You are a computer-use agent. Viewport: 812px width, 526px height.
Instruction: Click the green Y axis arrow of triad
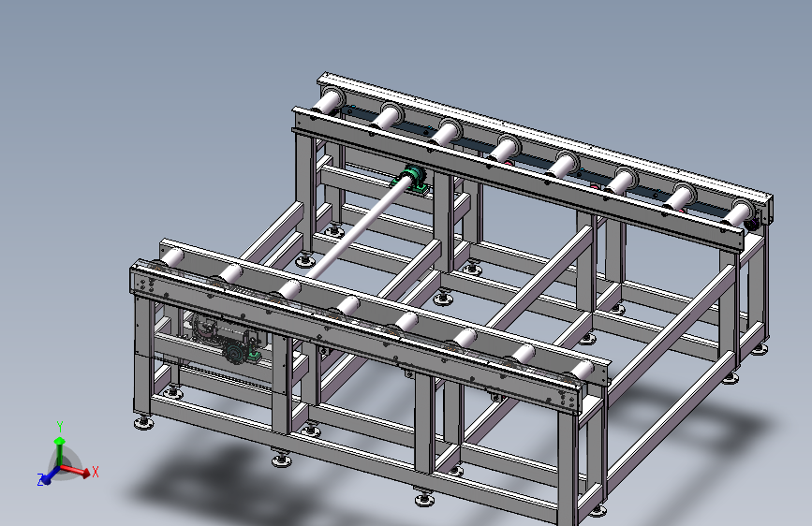pos(60,451)
